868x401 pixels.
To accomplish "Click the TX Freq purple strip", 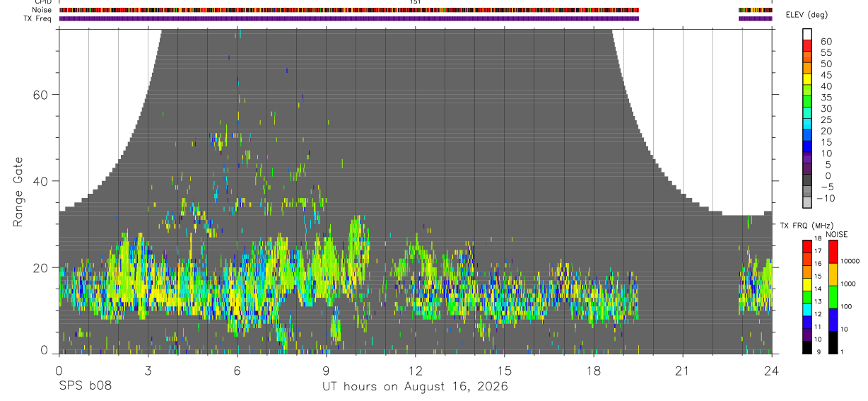I will coord(349,18).
